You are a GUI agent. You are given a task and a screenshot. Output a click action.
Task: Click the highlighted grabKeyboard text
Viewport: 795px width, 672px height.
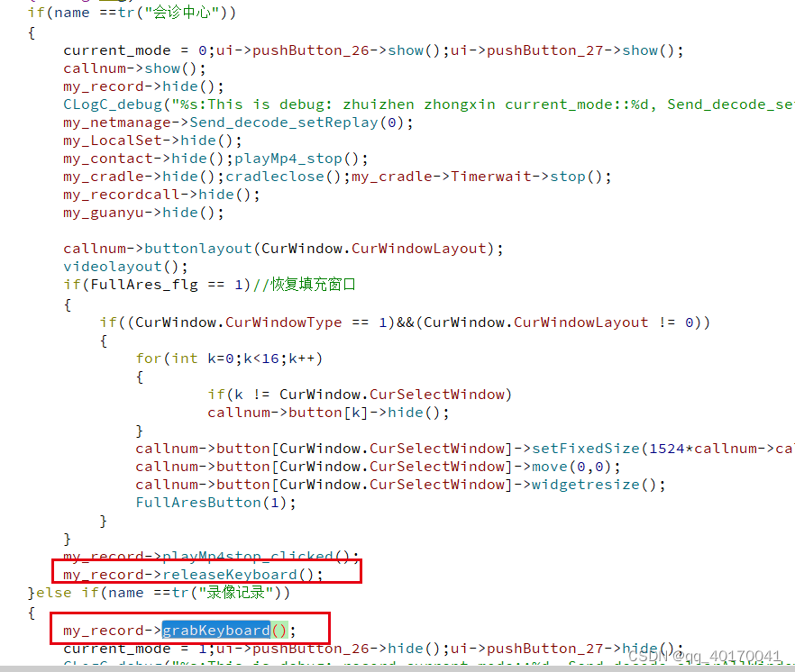[216, 631]
